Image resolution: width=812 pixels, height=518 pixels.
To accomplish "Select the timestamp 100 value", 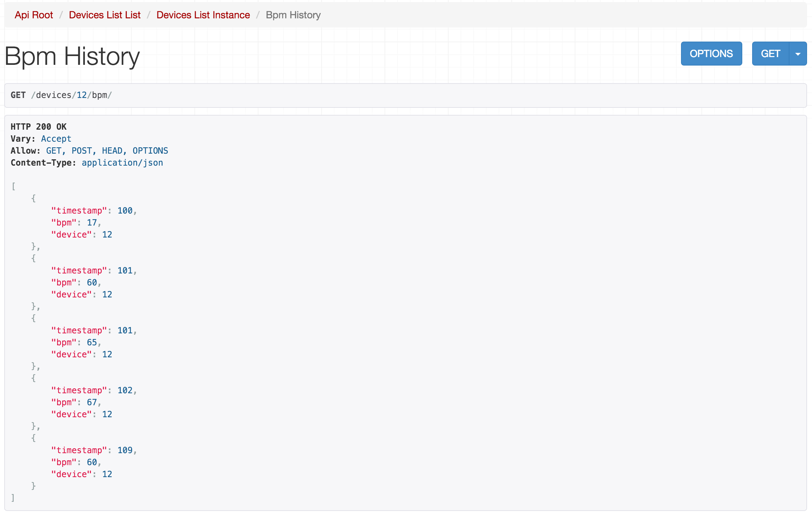I will [x=125, y=211].
